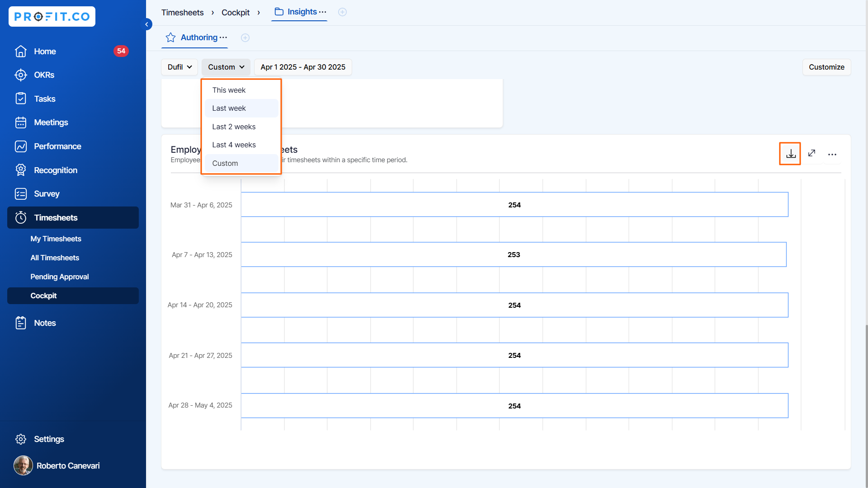Screen dimensions: 868x488
Task: Open the Apr 1 - Apr 30 date range picker
Action: point(302,67)
